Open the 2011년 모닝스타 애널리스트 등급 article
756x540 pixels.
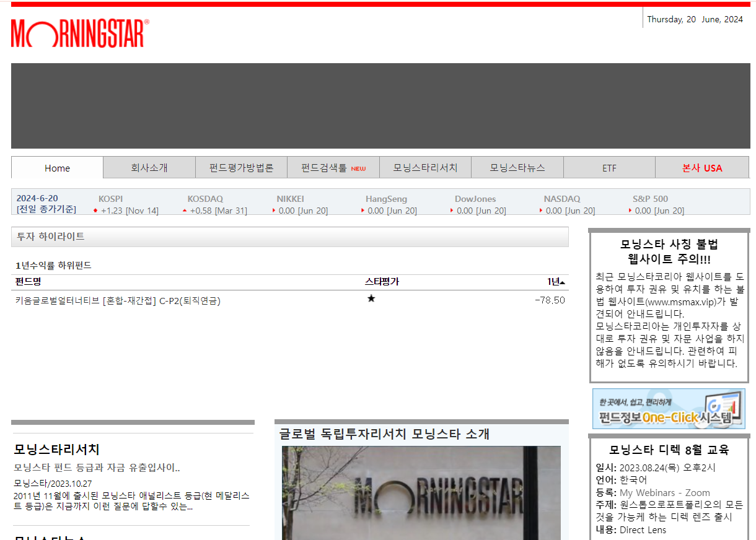[x=132, y=500]
